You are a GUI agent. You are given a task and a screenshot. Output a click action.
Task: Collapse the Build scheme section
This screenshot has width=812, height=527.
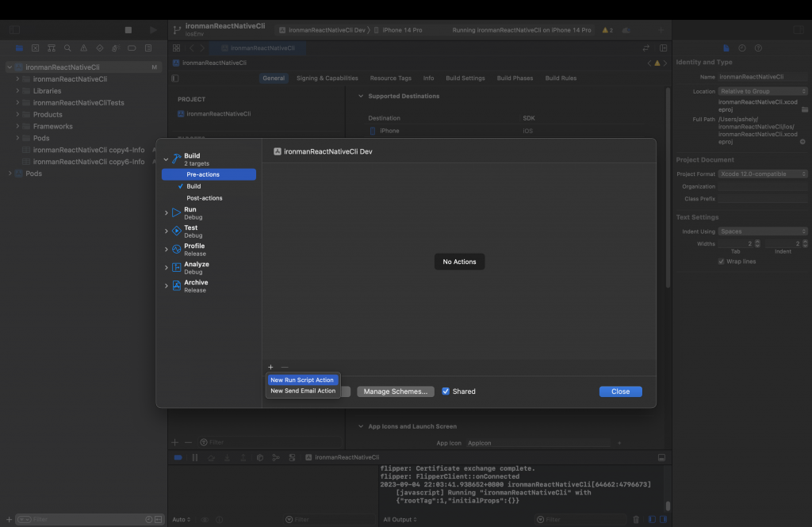pos(167,159)
